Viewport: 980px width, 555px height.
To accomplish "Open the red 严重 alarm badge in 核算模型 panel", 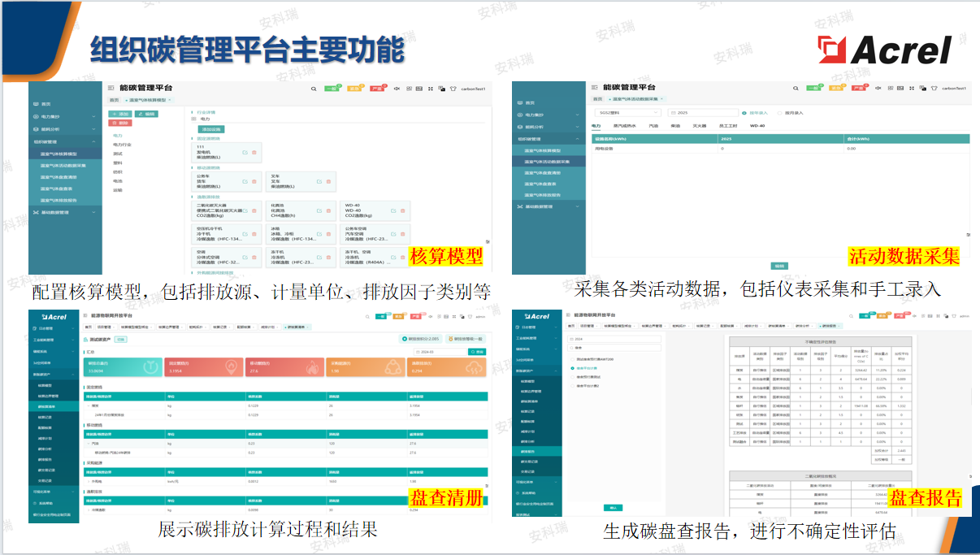I will tap(377, 88).
